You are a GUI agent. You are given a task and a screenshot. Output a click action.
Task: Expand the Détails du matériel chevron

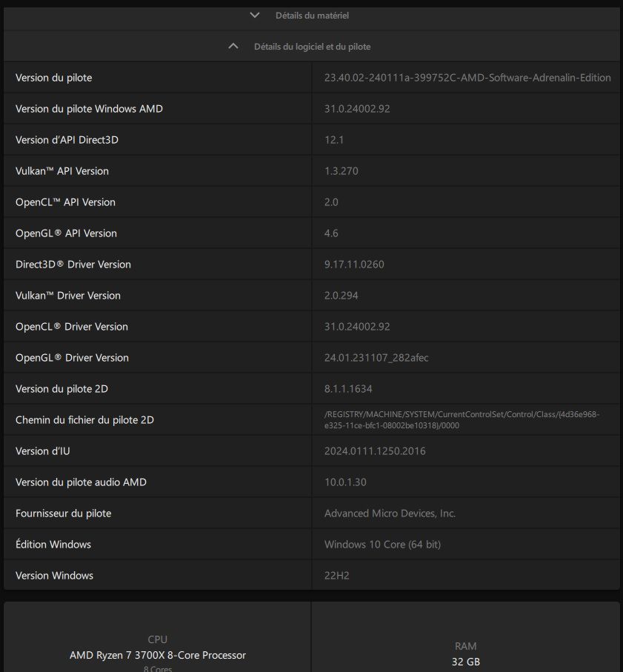[x=255, y=16]
